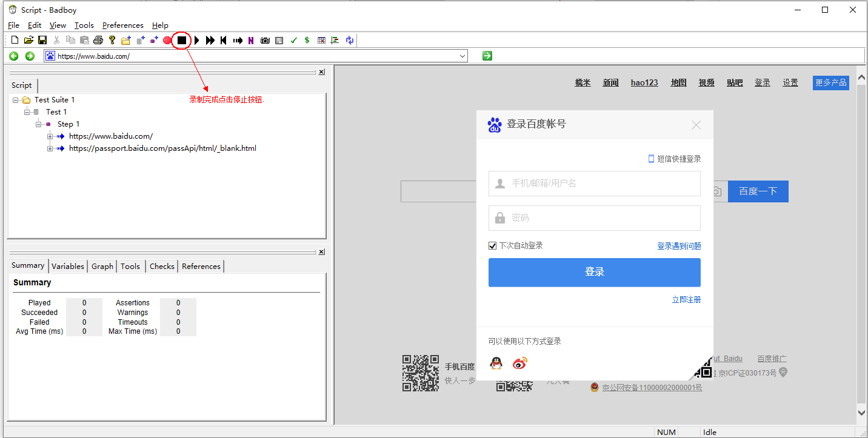Toggle recording with the red circle button
Image resolution: width=868 pixels, height=438 pixels.
[x=167, y=40]
